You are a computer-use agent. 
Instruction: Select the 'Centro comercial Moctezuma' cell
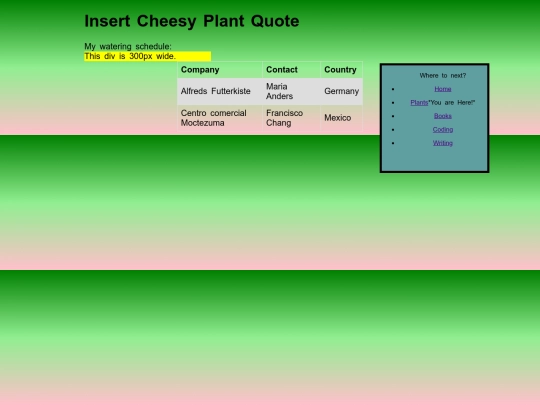(x=220, y=118)
